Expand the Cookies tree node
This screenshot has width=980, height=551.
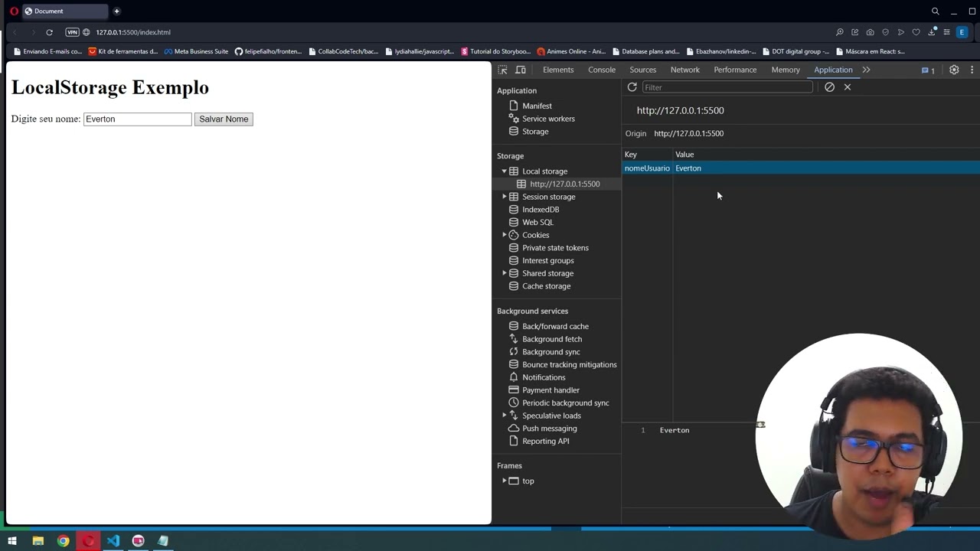coord(505,235)
